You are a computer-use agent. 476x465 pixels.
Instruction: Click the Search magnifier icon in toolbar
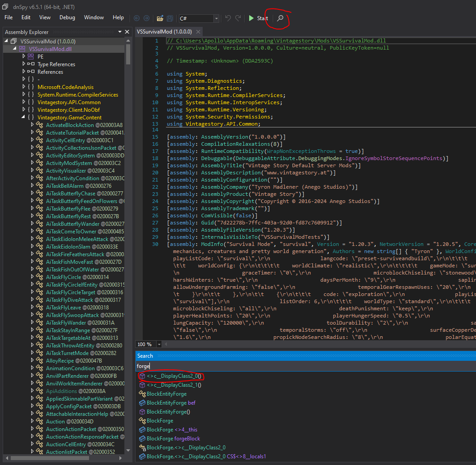(280, 18)
